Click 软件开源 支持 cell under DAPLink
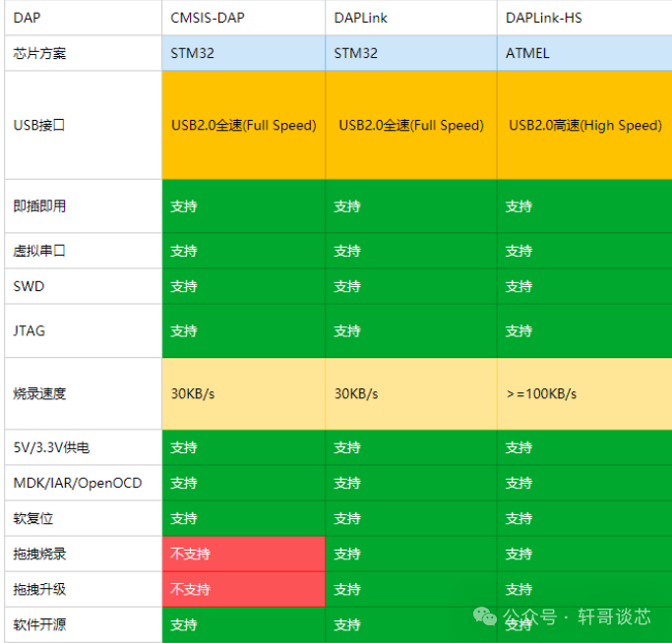672x643 pixels. (x=411, y=625)
